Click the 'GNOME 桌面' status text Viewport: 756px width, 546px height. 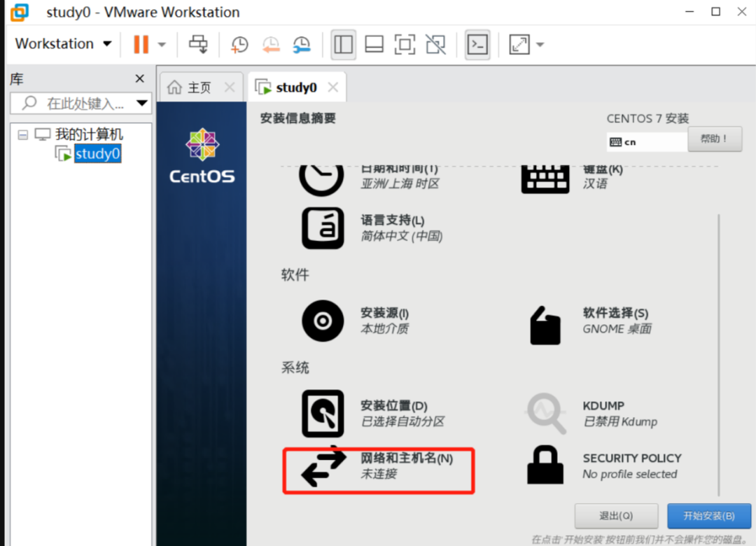click(x=617, y=329)
